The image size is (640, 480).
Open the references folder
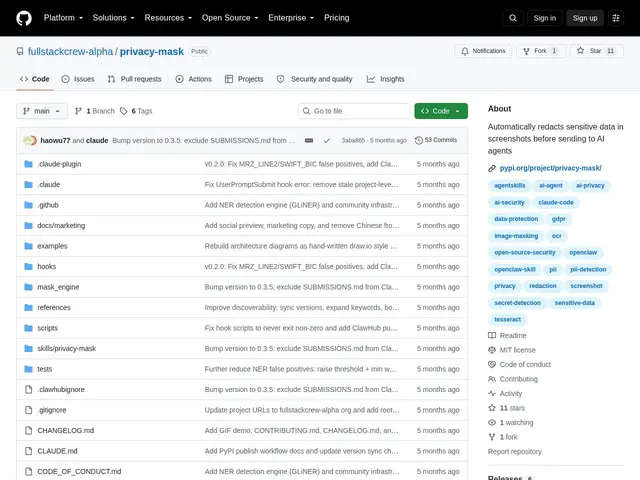point(54,307)
